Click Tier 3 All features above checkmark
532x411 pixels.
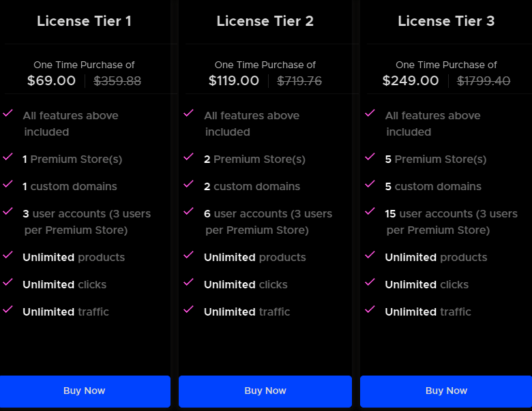coord(370,114)
